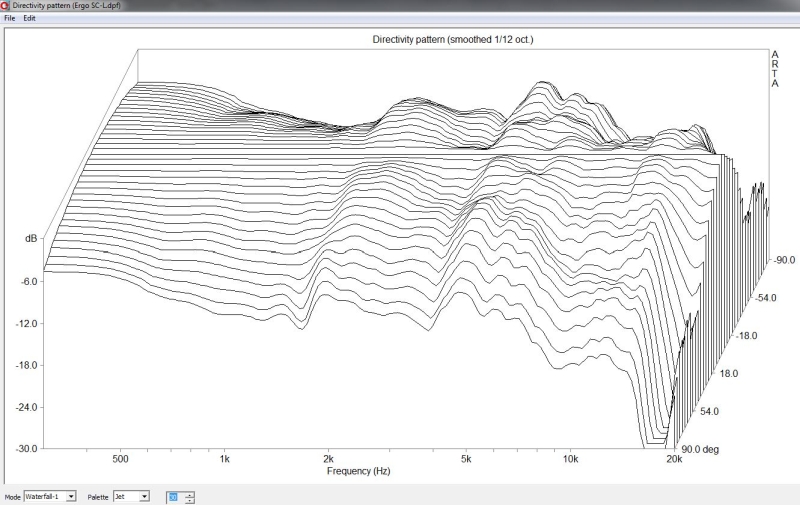Click the numeric value field next to Palette
The image size is (800, 505).
(174, 497)
